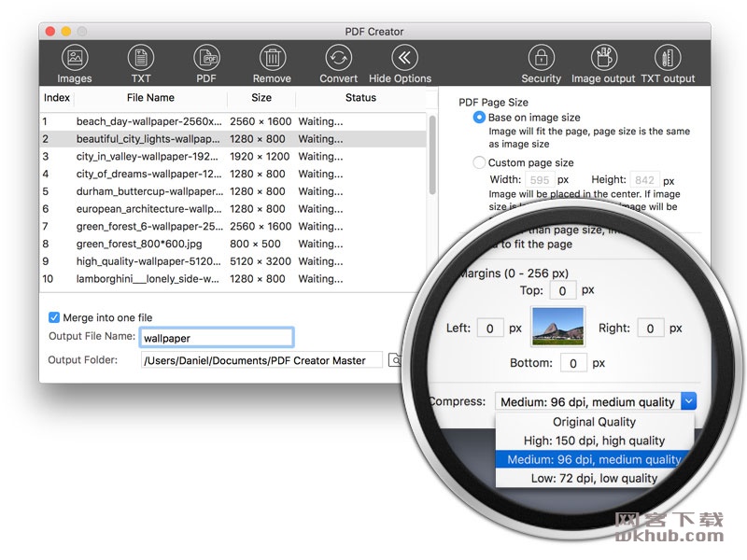Select row green_forest_800*600.jpg
Image resolution: width=747 pixels, height=560 pixels.
[x=233, y=244]
